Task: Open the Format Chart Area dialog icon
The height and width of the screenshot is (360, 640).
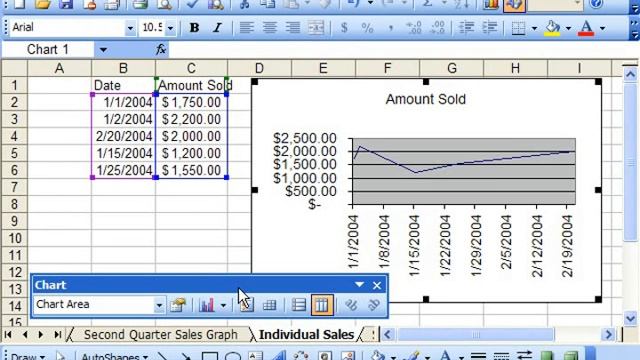Action: coord(178,304)
